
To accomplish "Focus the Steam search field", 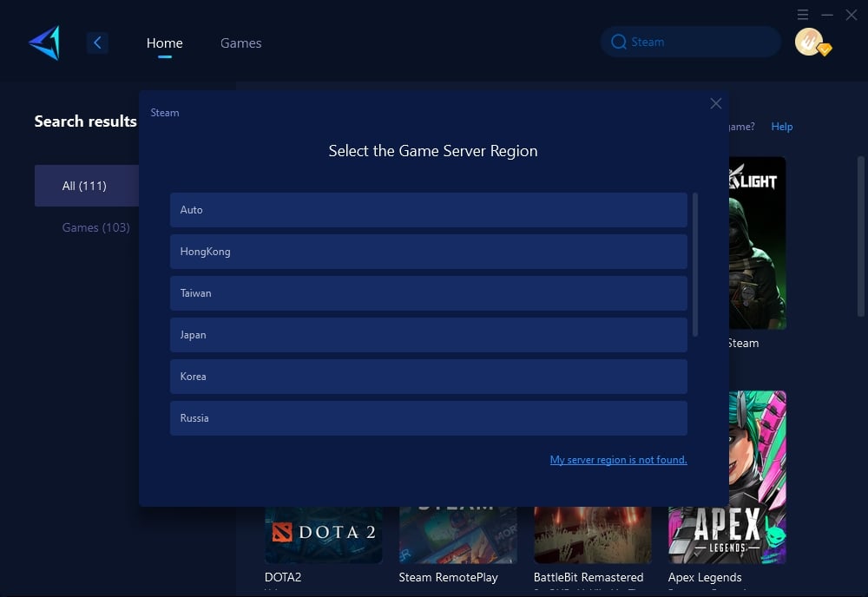I will tap(691, 42).
